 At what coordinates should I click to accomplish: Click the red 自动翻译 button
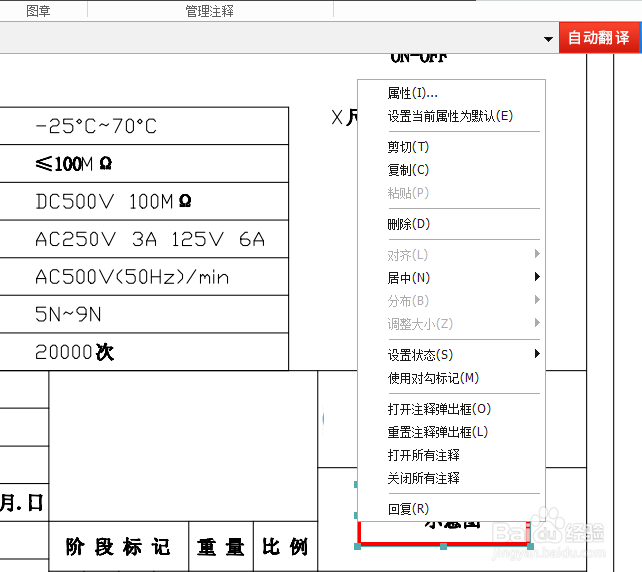click(x=599, y=38)
